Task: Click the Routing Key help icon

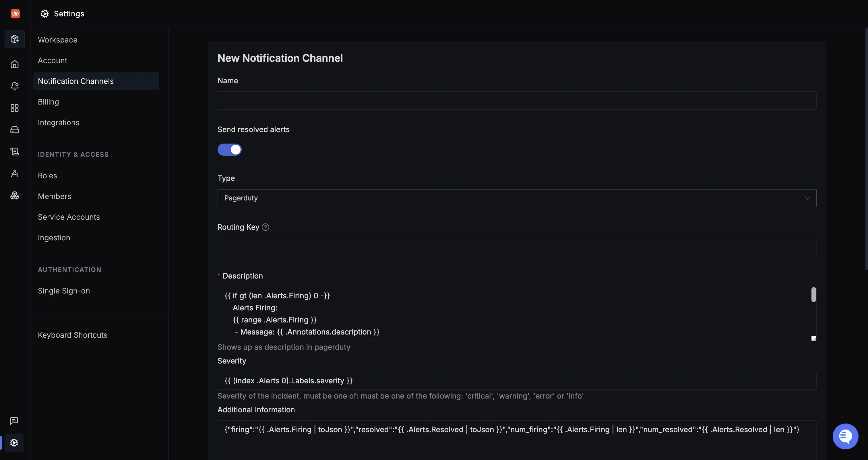Action: (266, 227)
